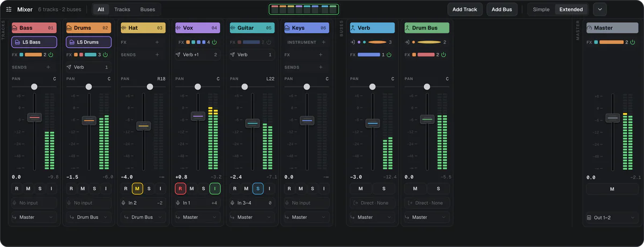Click the Vox track volume fader handle

pyautogui.click(x=198, y=116)
